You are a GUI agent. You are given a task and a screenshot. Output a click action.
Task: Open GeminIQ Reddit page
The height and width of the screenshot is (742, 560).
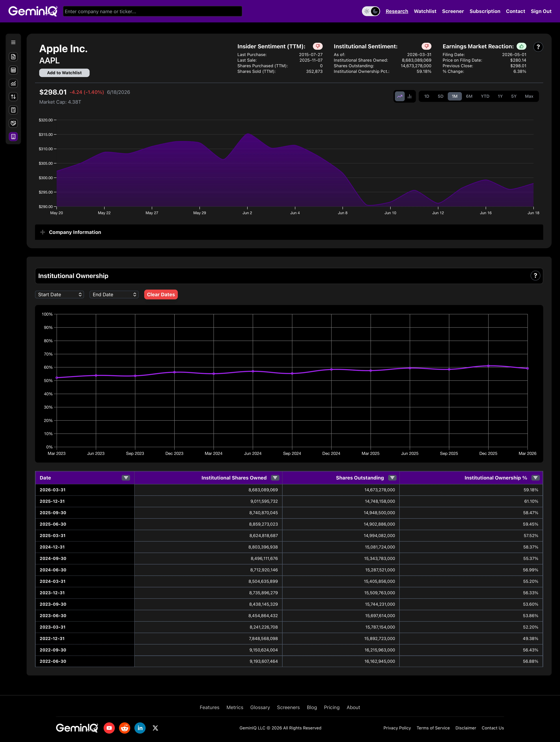tap(125, 728)
